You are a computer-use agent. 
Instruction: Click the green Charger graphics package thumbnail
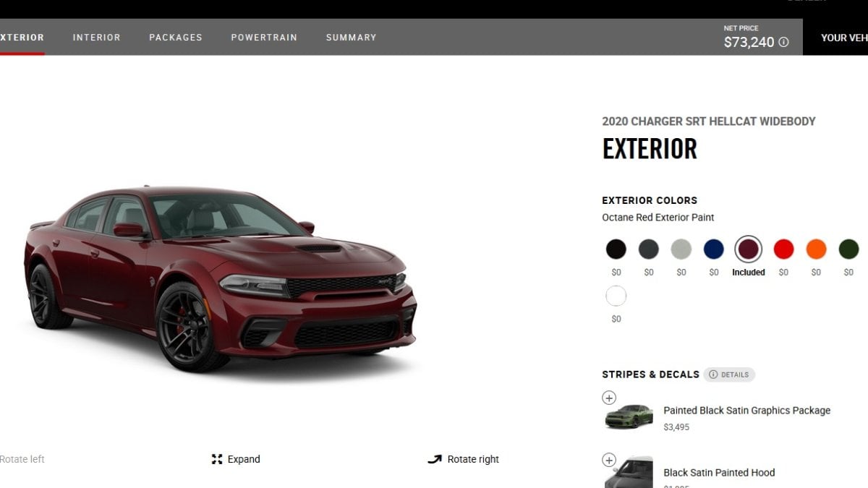(x=629, y=417)
